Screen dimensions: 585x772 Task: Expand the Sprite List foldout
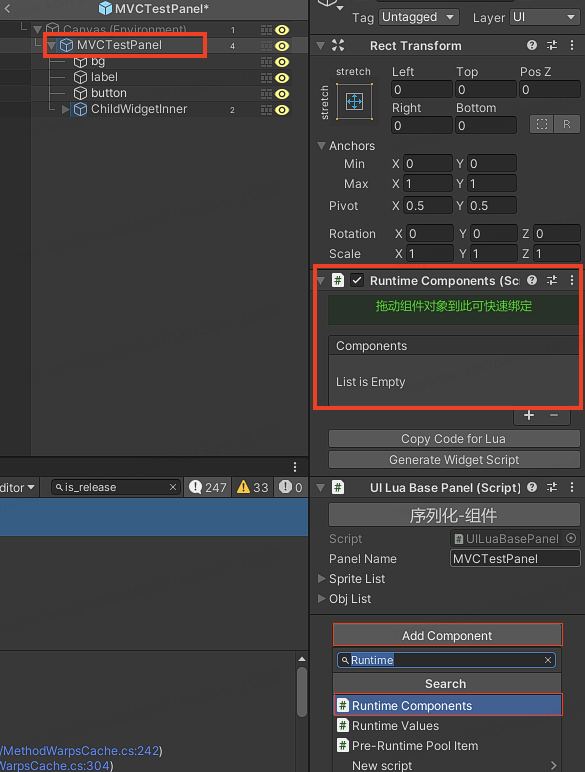[322, 579]
